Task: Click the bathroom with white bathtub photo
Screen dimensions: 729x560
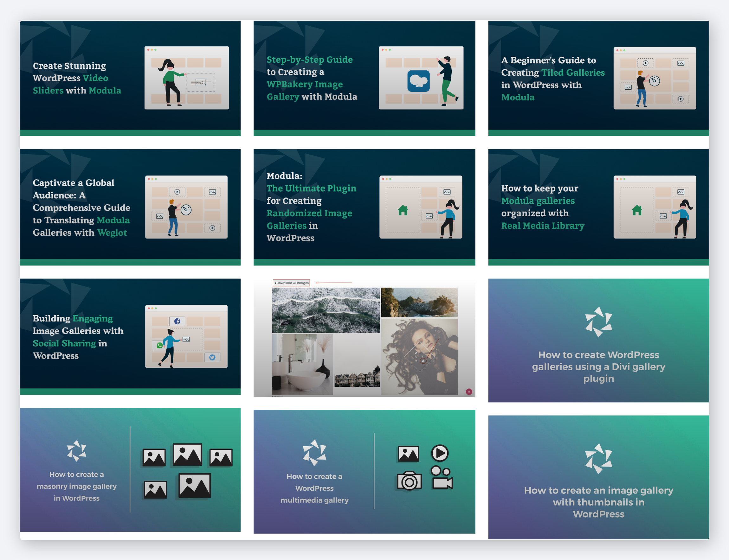Action: point(302,364)
